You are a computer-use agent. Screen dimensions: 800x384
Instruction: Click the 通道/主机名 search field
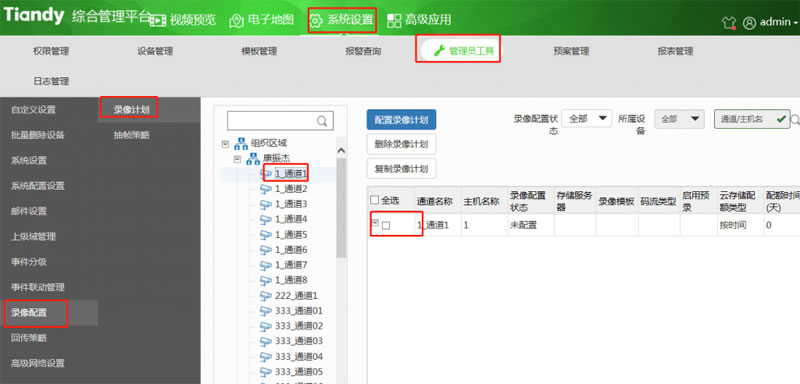coord(752,119)
